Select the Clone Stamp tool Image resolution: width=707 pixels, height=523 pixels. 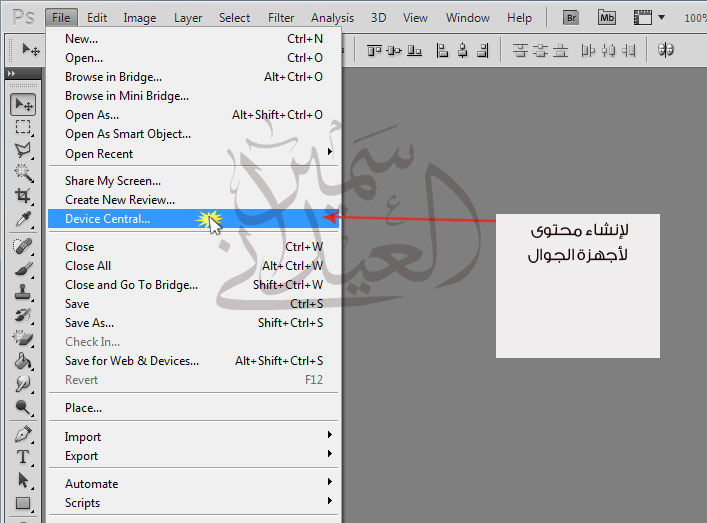[x=23, y=292]
